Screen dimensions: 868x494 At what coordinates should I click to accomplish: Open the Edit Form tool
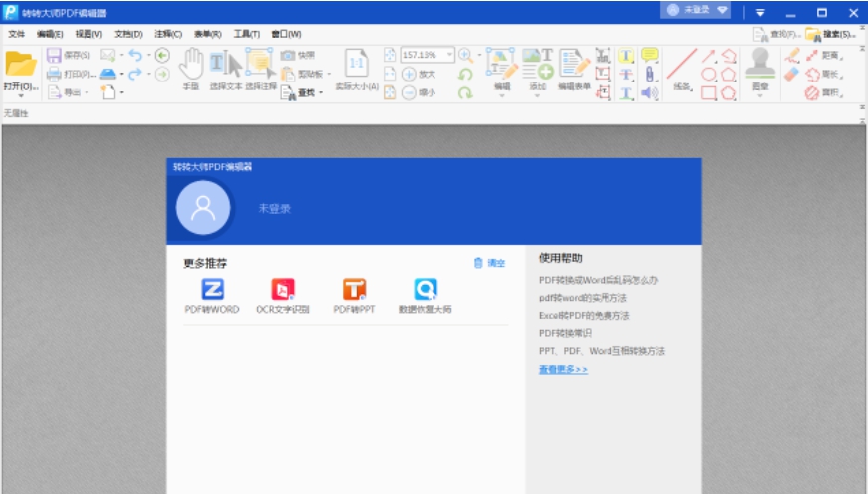coord(574,70)
